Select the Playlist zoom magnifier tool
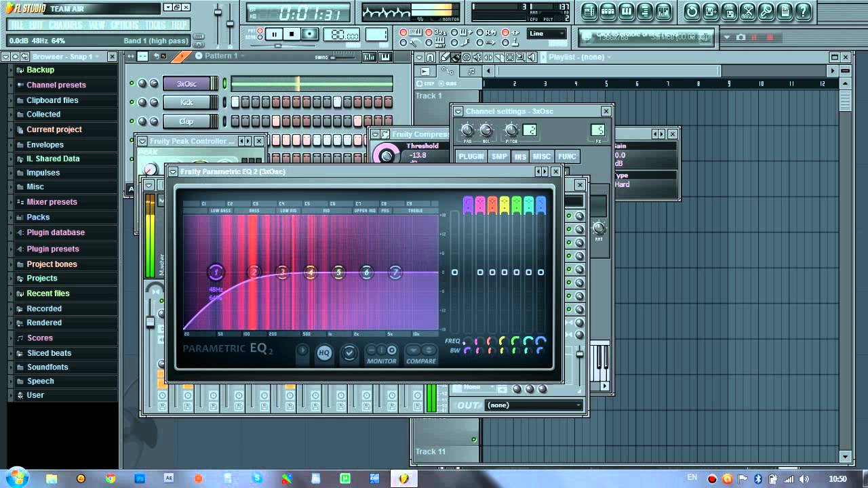This screenshot has height=488, width=868. (x=520, y=57)
